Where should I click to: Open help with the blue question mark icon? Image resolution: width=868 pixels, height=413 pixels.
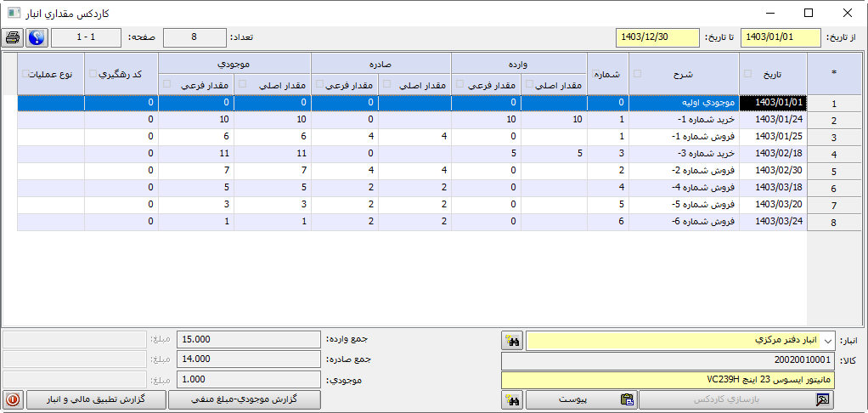click(x=37, y=37)
